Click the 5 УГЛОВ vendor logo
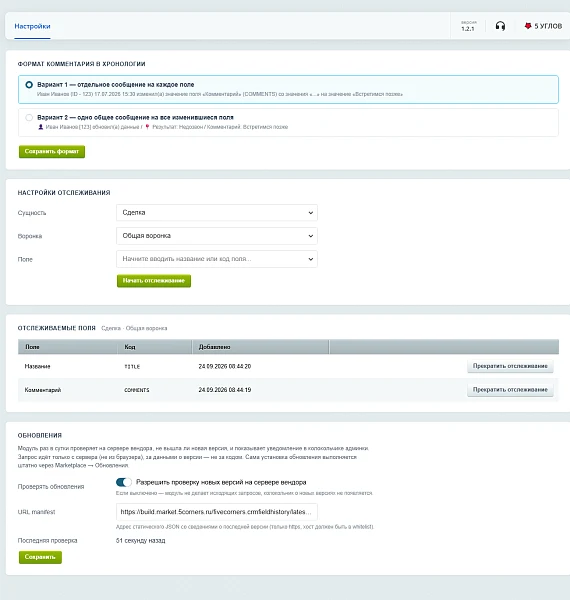 [543, 26]
